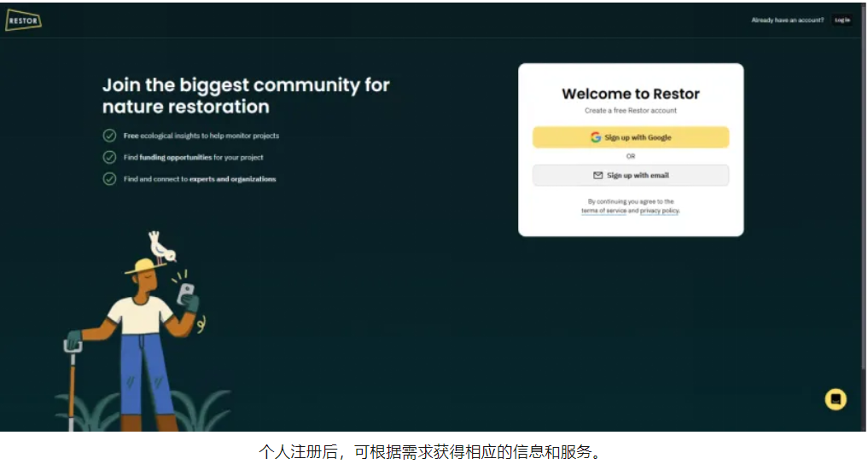
Task: Open the chat widget icon
Action: click(x=836, y=399)
